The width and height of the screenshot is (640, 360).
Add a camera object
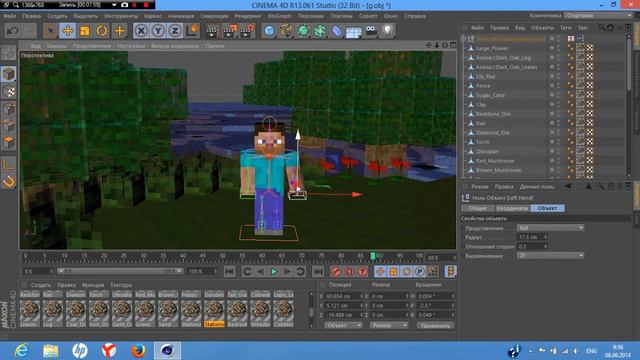tap(371, 31)
